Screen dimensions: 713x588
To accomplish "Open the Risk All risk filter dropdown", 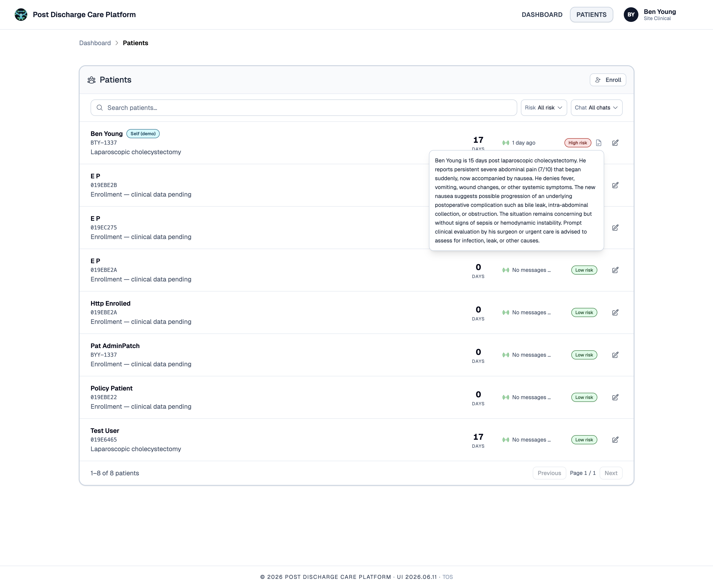I will point(543,108).
